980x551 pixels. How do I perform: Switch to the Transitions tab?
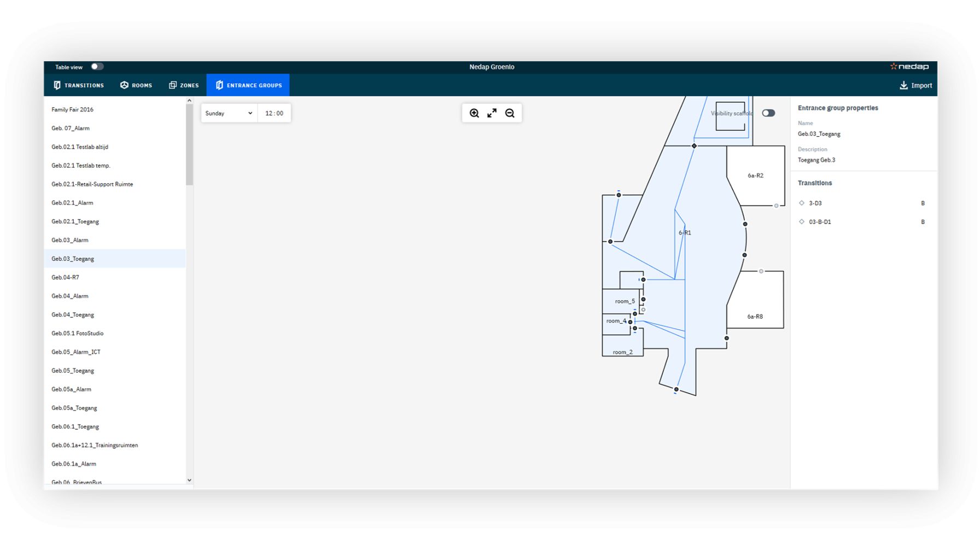(x=79, y=85)
